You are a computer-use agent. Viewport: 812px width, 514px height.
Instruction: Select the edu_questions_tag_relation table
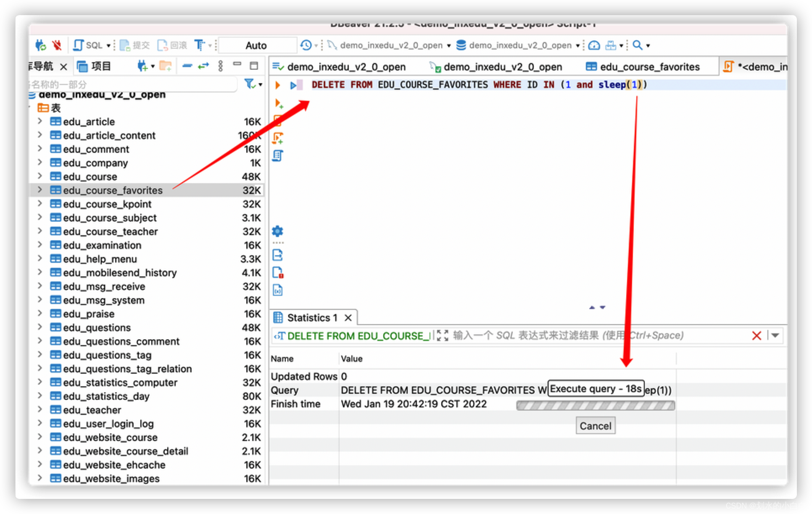[127, 369]
